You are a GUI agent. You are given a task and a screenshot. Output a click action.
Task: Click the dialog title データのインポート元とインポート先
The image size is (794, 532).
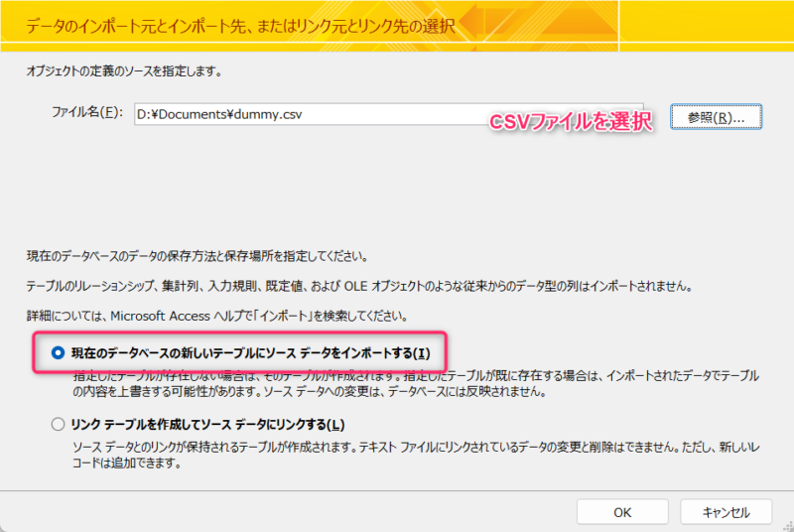(240, 26)
